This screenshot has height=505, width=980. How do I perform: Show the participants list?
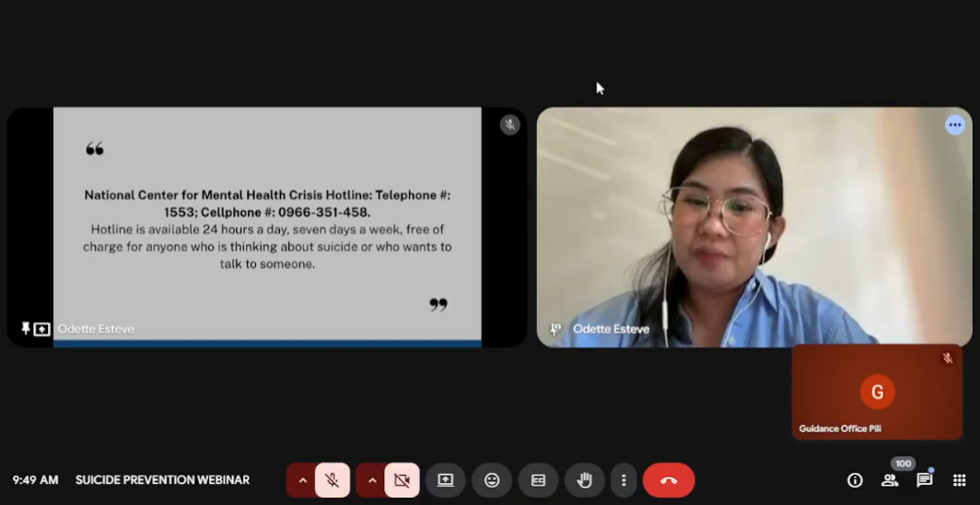pos(890,480)
